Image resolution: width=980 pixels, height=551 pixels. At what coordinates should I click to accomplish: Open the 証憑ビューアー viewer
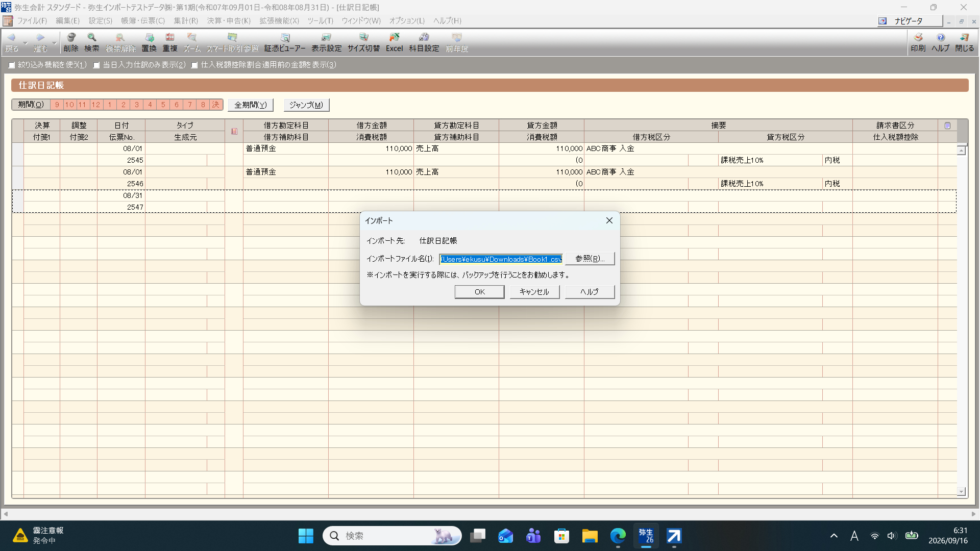(x=285, y=42)
